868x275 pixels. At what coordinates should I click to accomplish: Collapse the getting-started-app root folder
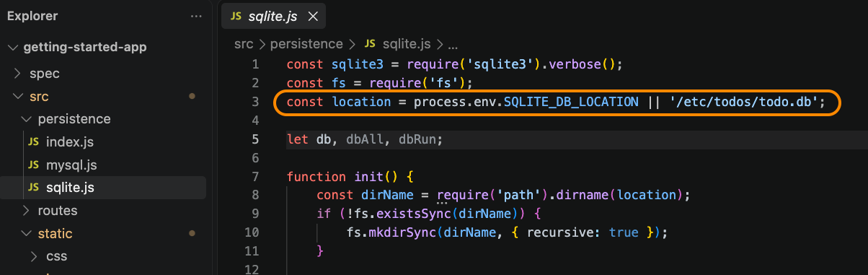click(12, 48)
